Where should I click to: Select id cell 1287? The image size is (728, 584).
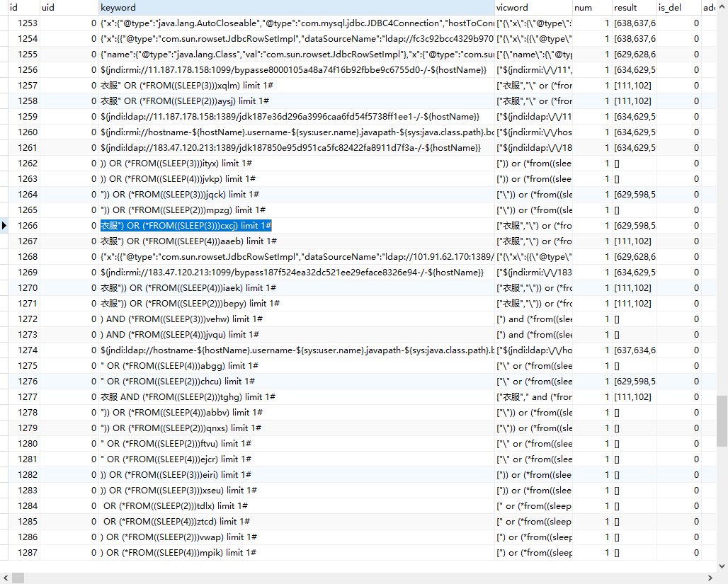pyautogui.click(x=23, y=552)
